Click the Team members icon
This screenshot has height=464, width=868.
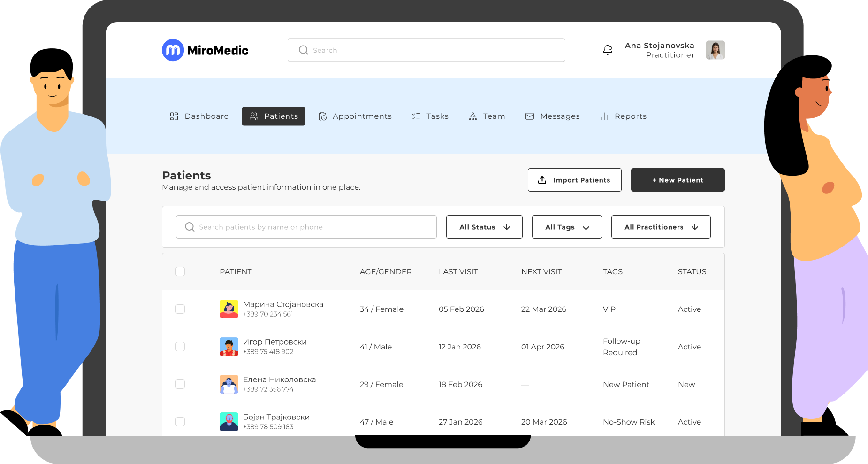coord(472,116)
